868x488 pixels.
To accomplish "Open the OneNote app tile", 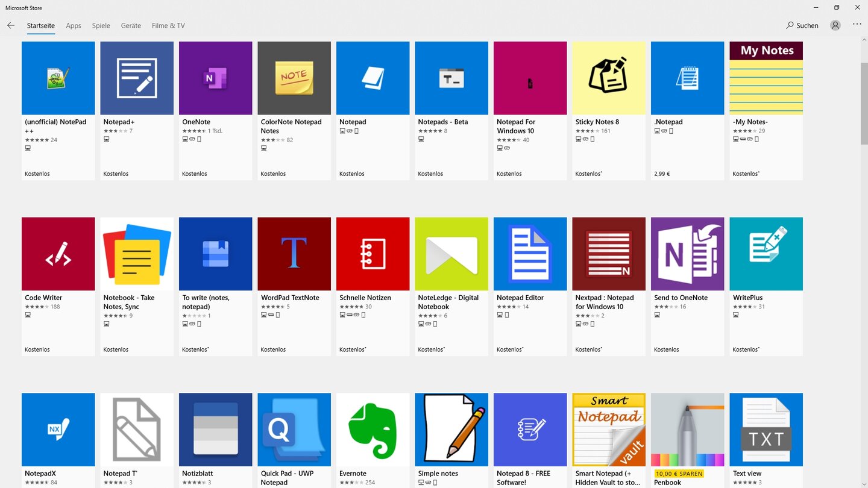I will (x=215, y=78).
